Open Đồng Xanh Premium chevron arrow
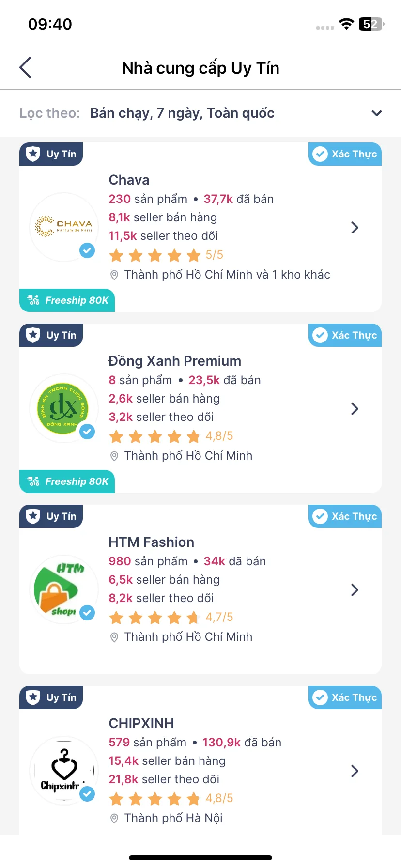 [355, 409]
